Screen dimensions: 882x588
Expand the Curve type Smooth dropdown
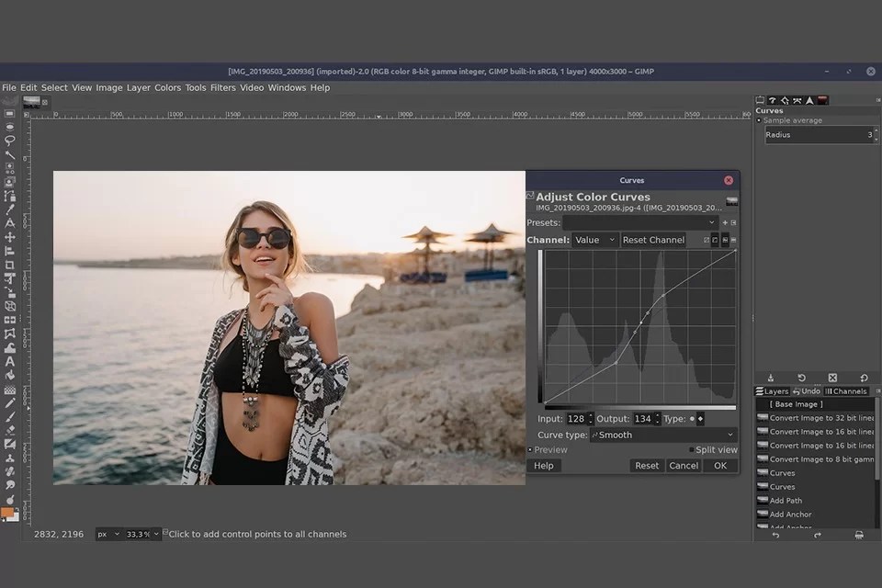point(661,435)
